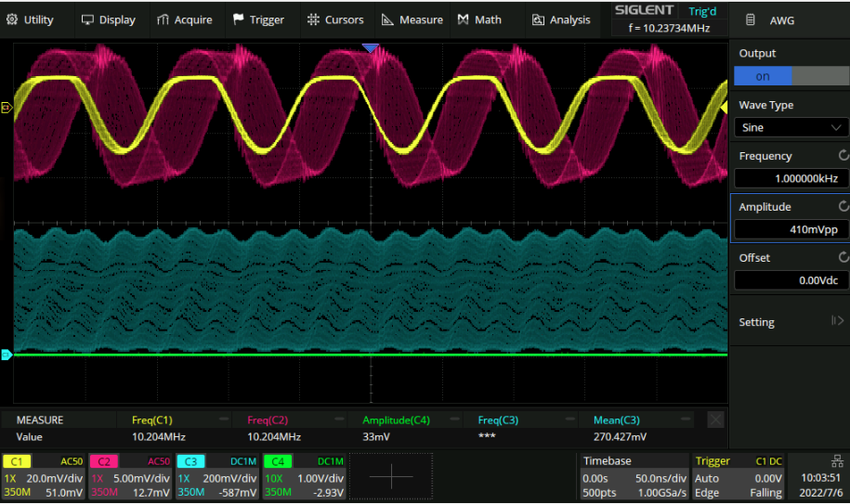Expand the Setting submenu

790,322
